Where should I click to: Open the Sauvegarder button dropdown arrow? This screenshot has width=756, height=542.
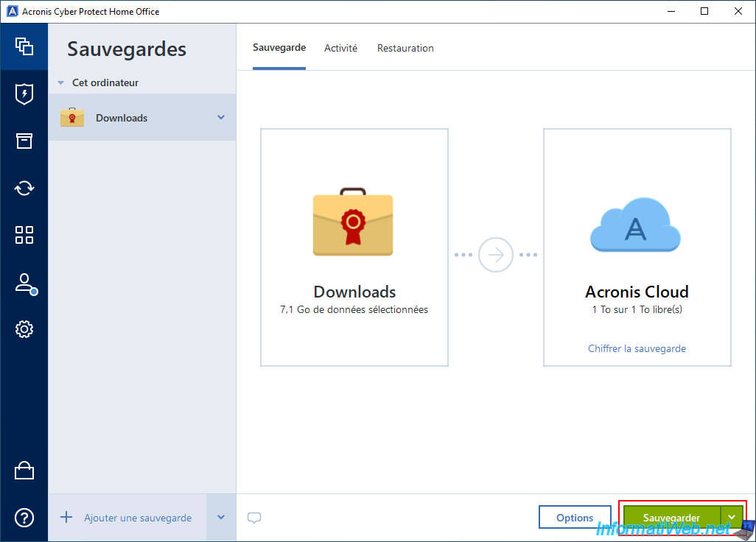click(732, 518)
